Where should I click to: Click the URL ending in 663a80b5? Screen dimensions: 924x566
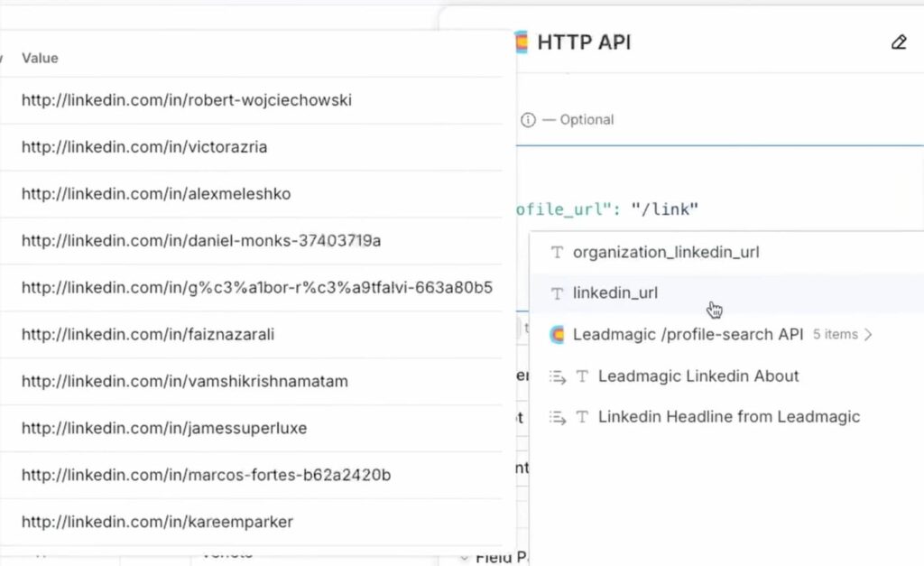[251, 288]
